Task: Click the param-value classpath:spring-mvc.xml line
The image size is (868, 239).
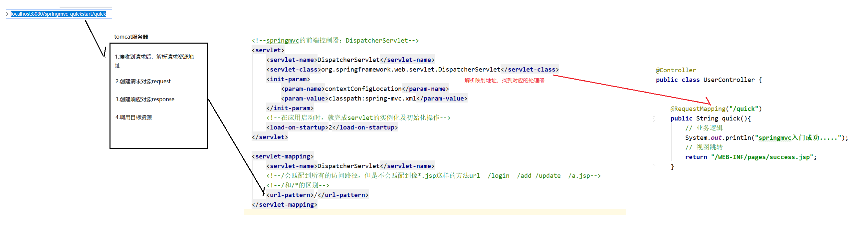Action: coord(374,99)
